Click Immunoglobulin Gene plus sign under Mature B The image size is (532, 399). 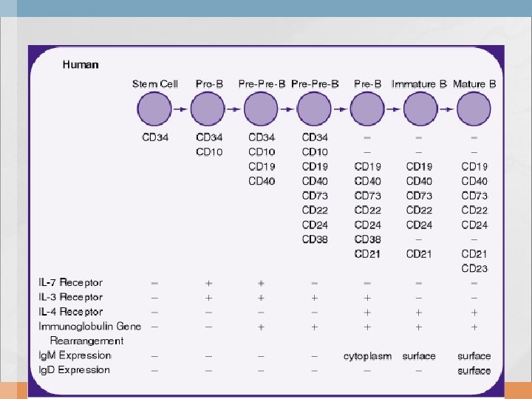(474, 327)
